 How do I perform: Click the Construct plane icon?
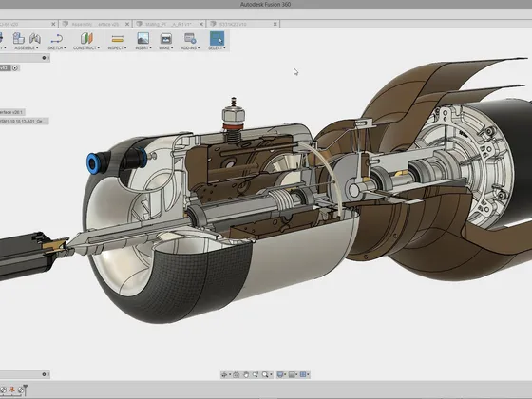tap(86, 38)
